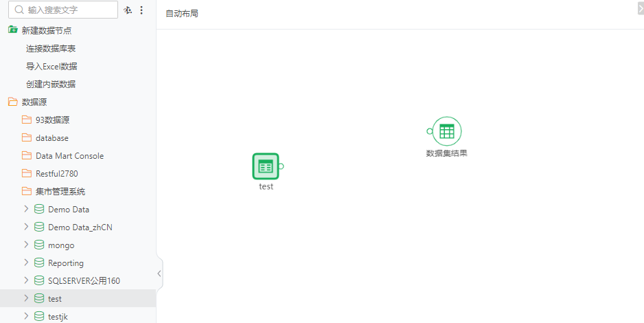
Task: Open the three-dot more options menu
Action: [141, 10]
